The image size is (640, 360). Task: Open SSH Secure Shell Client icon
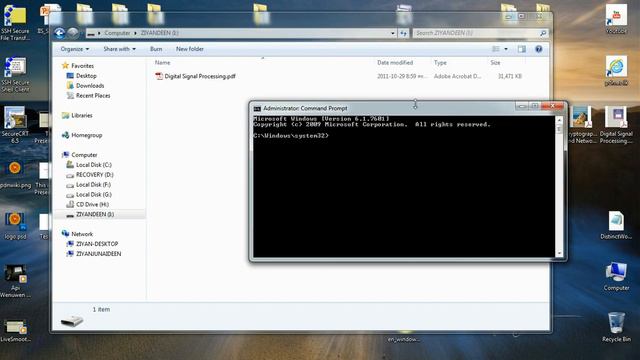[x=15, y=74]
